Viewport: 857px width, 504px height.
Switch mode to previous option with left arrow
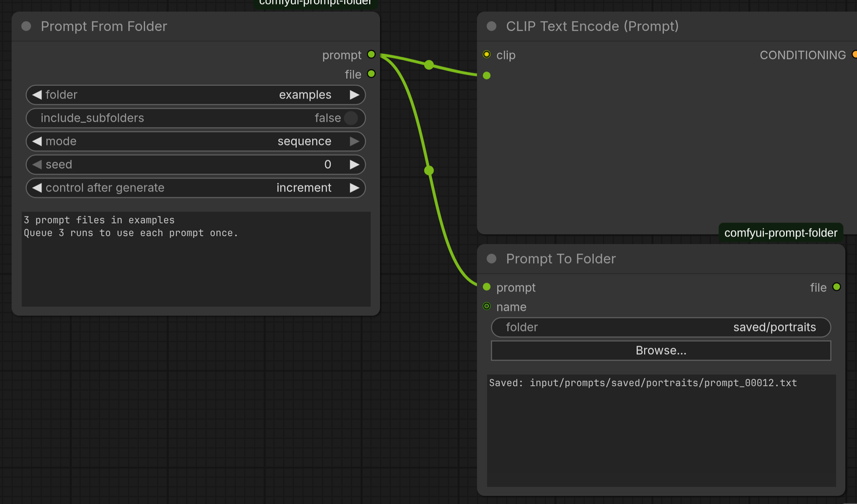click(x=37, y=141)
